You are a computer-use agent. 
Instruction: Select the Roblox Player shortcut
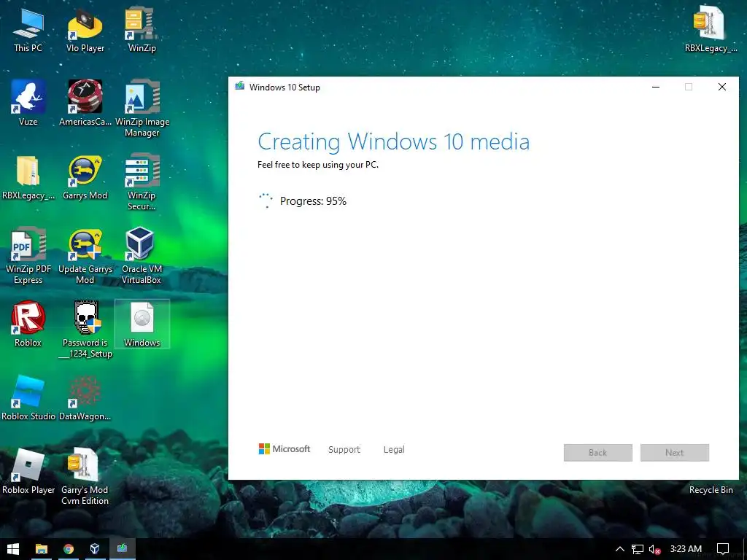pos(28,472)
